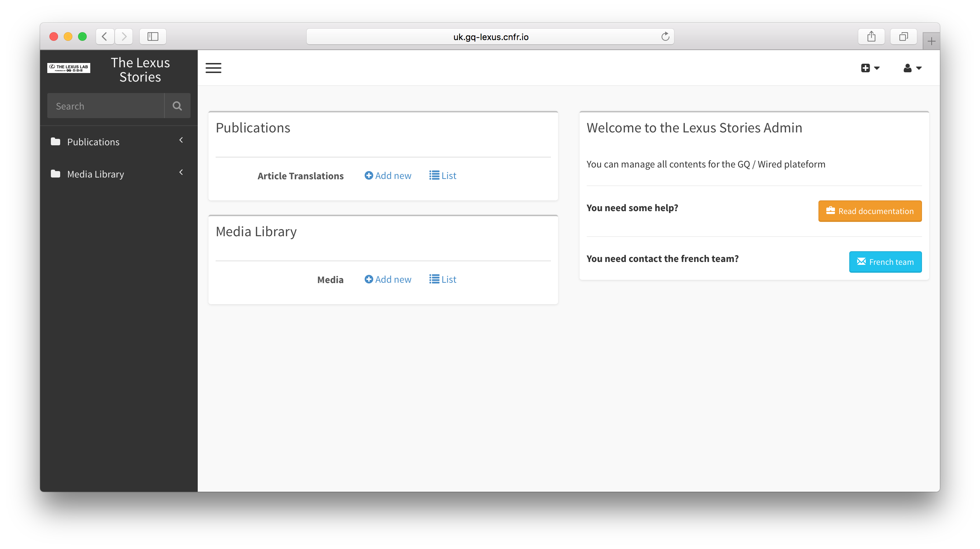
Task: Click the Lexus Lab logo
Action: click(68, 68)
